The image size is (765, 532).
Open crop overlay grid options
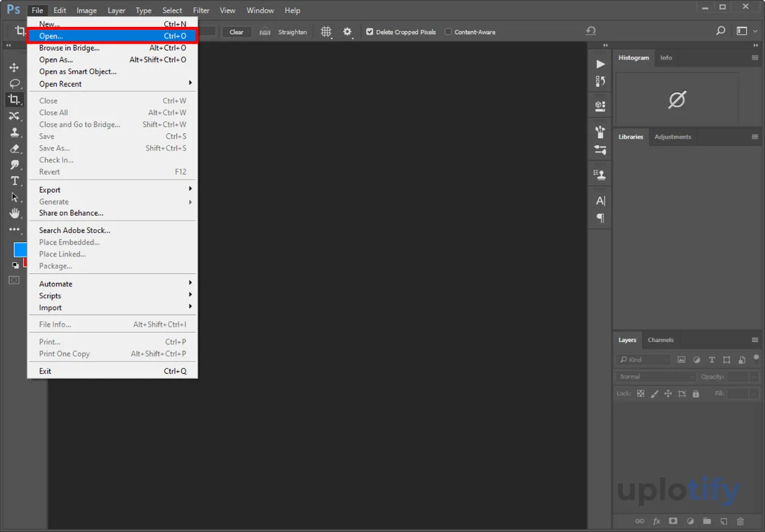(326, 32)
